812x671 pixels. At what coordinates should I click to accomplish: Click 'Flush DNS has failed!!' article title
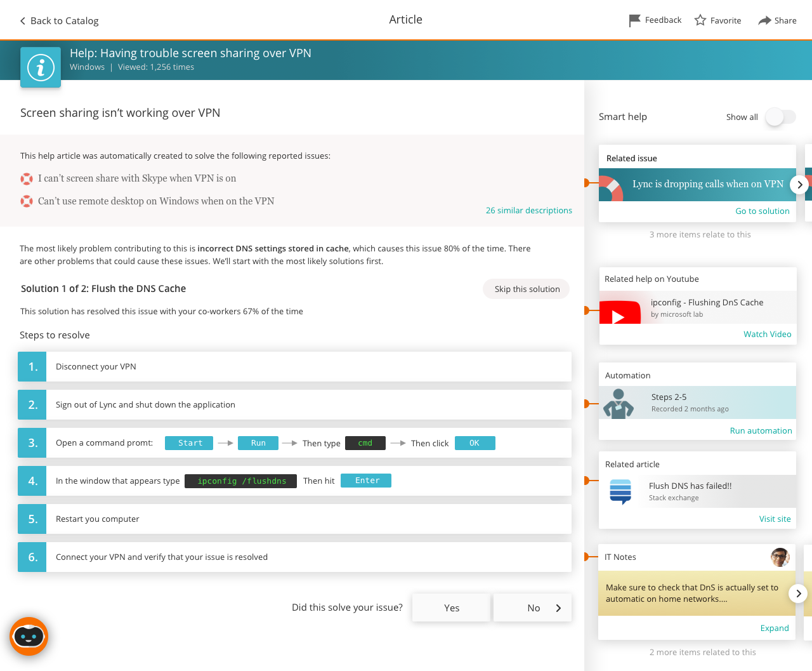coord(690,486)
